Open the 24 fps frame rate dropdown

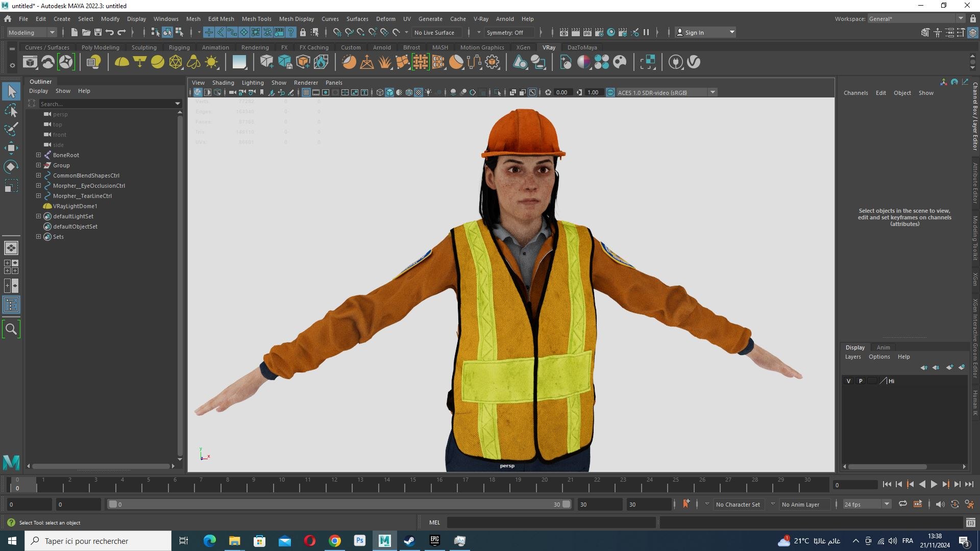867,504
